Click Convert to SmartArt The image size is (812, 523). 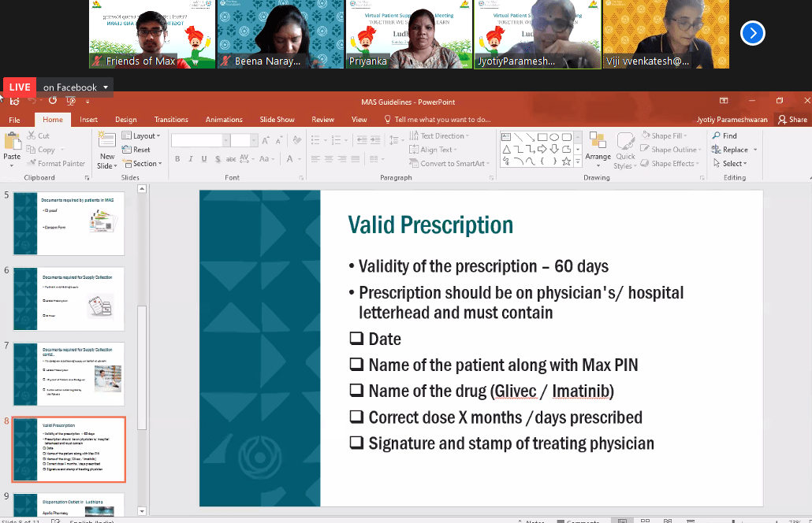[449, 164]
